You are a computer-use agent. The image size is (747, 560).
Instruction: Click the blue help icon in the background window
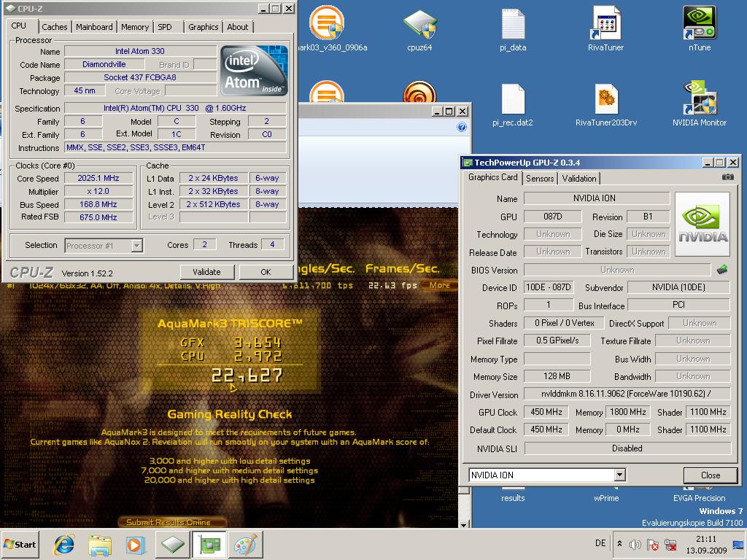pos(461,127)
